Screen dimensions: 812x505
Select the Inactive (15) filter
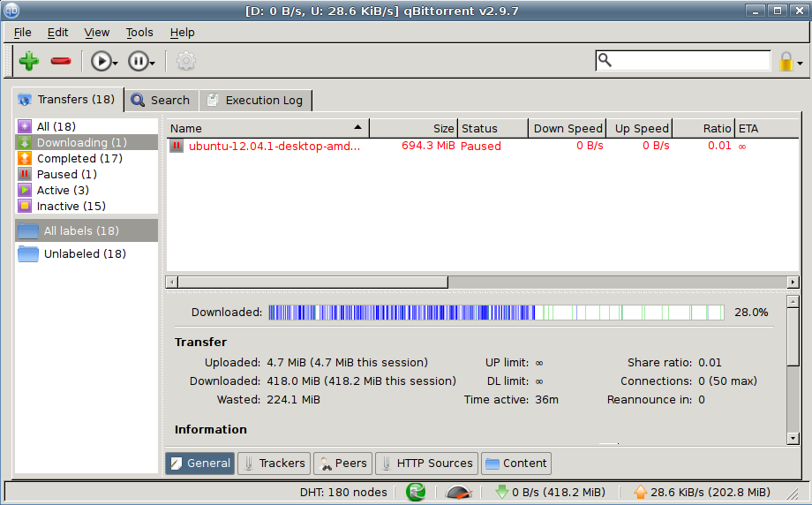86,206
